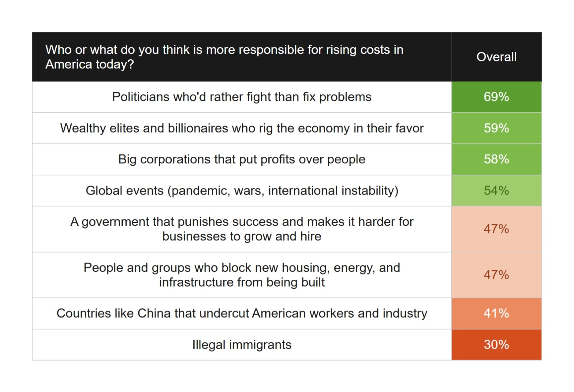574x392 pixels.
Task: Select the orange 41% cell
Action: (496, 313)
